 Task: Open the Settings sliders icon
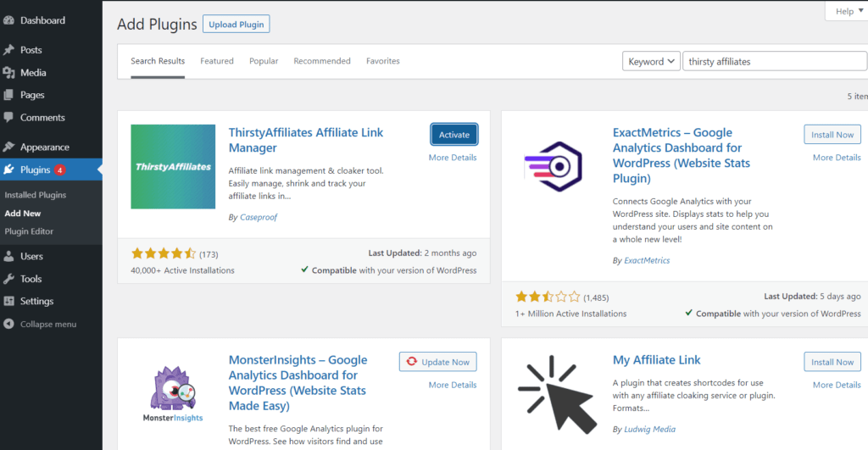(x=8, y=301)
